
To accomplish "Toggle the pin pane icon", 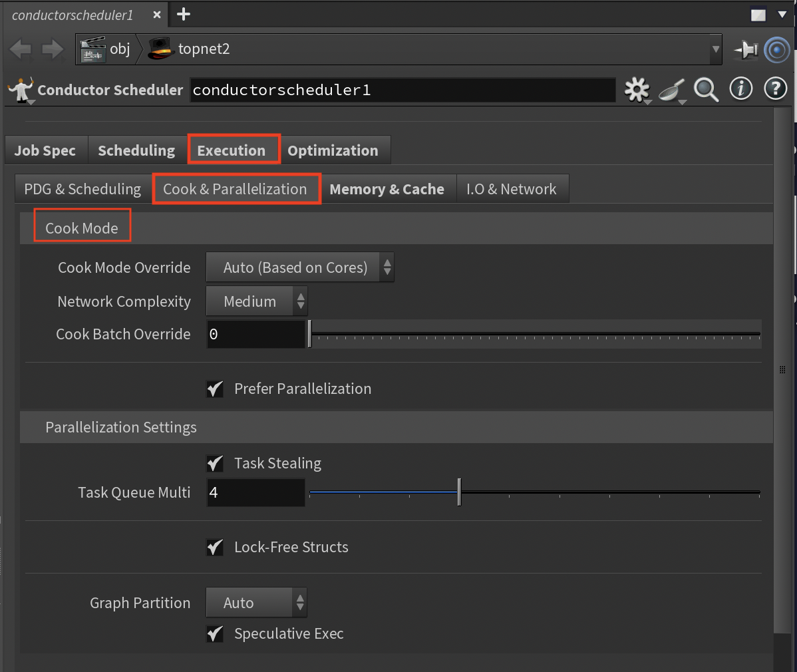I will 746,50.
